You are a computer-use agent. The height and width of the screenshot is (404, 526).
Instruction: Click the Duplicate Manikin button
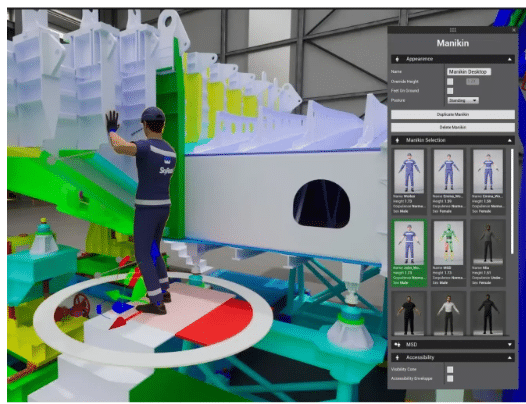point(453,114)
